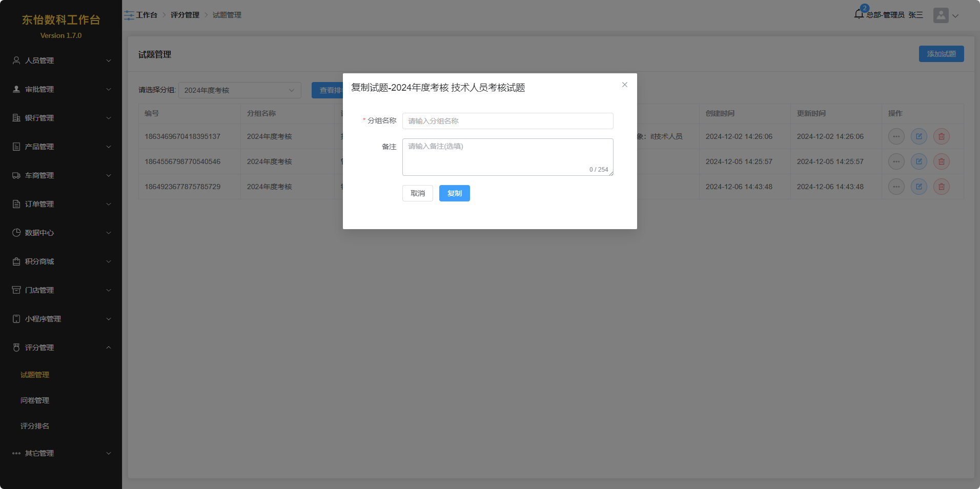Focus the 分组名称 input field
Screen dimensions: 980x489
507,121
